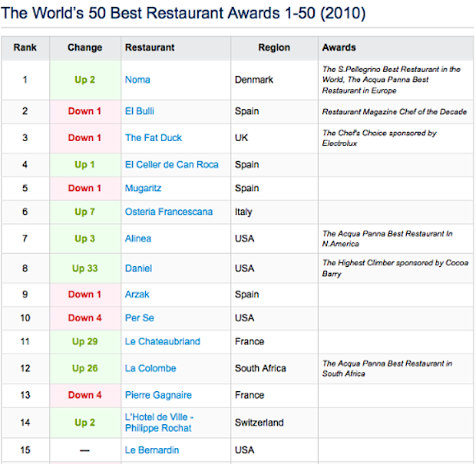476x464 pixels.
Task: Click the dash change cell for Le Bernardin
Action: [84, 450]
